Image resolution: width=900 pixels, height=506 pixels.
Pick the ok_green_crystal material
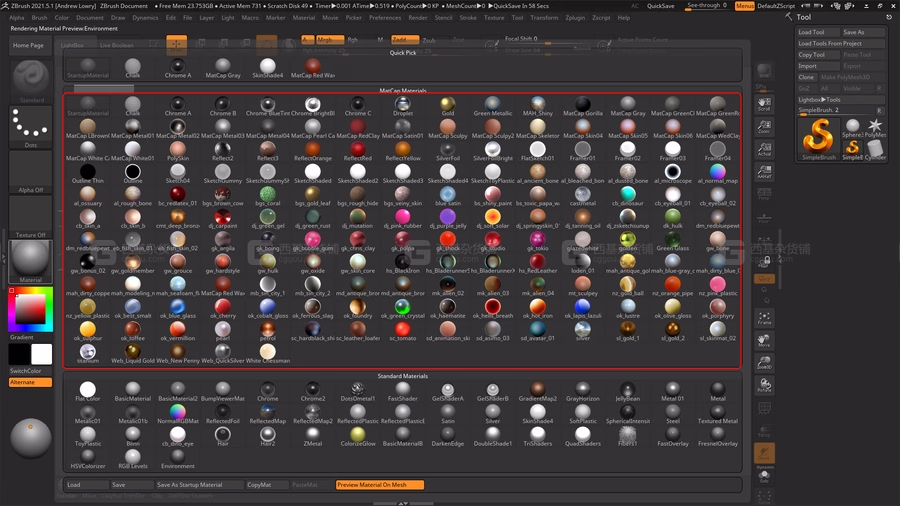(x=403, y=306)
